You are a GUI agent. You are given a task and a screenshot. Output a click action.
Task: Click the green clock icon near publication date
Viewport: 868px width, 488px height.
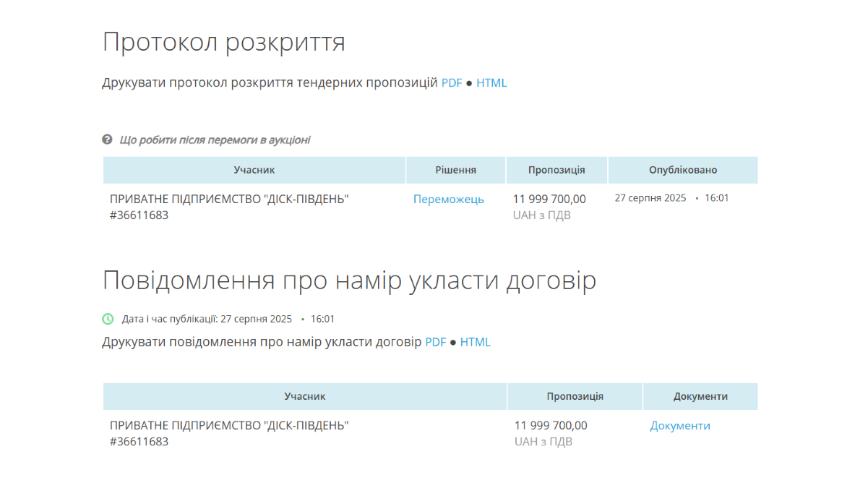coord(108,318)
